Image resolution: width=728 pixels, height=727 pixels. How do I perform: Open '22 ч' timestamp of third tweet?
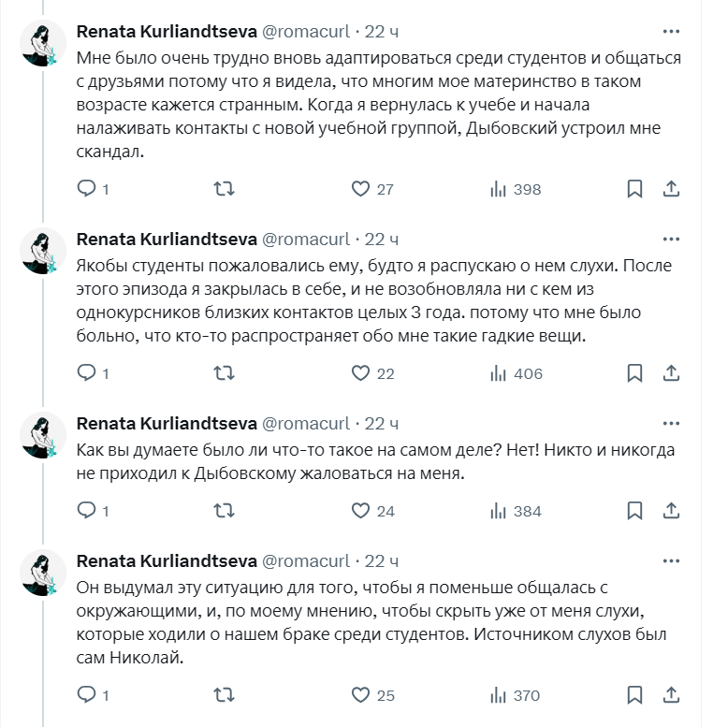(x=381, y=424)
